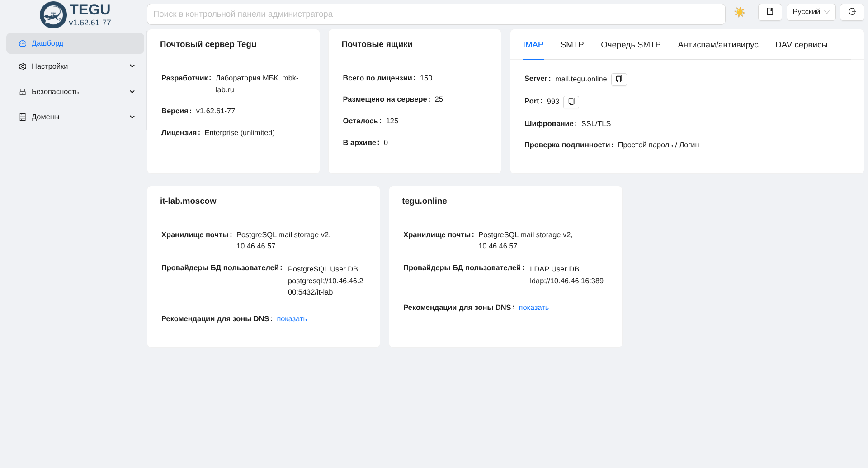Click the Дашборд gauge icon

coord(23,43)
